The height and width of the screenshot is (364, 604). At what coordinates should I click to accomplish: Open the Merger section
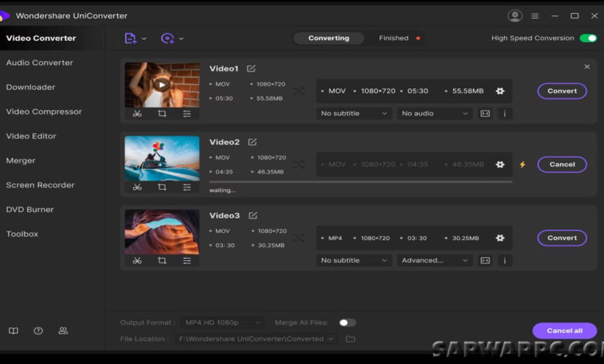20,160
